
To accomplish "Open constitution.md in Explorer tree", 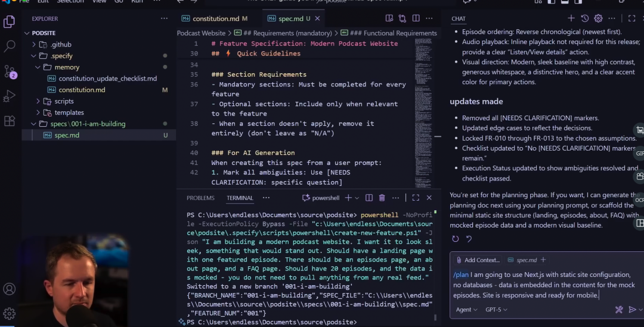I will (x=82, y=90).
